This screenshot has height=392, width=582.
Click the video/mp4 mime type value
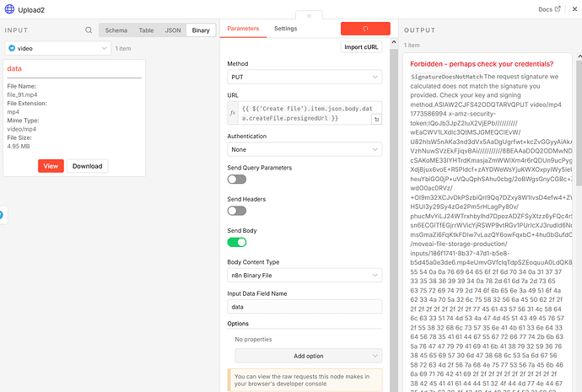tap(22, 129)
